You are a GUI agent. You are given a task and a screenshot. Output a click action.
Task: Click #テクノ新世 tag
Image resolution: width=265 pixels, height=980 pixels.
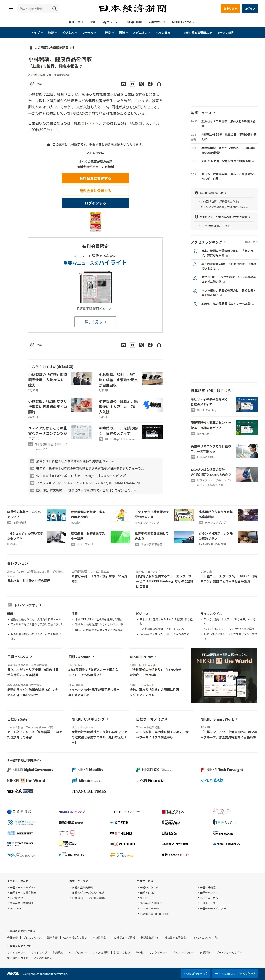226,33
